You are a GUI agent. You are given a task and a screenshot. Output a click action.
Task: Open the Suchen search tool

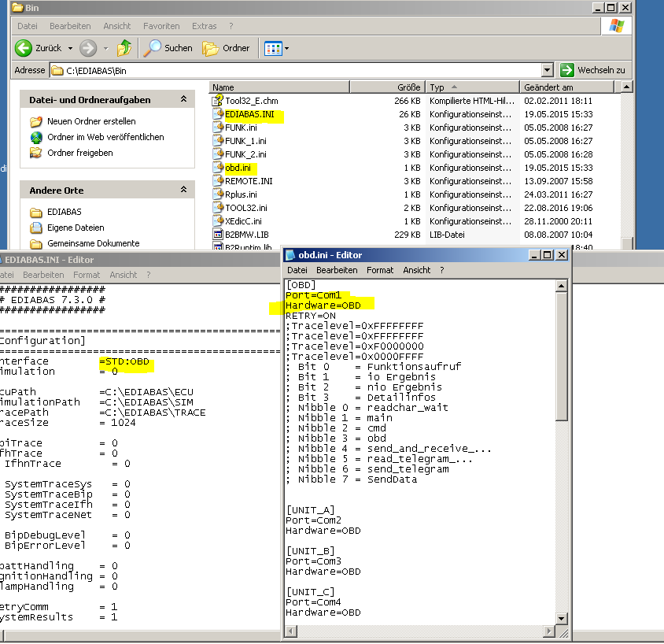pos(168,48)
